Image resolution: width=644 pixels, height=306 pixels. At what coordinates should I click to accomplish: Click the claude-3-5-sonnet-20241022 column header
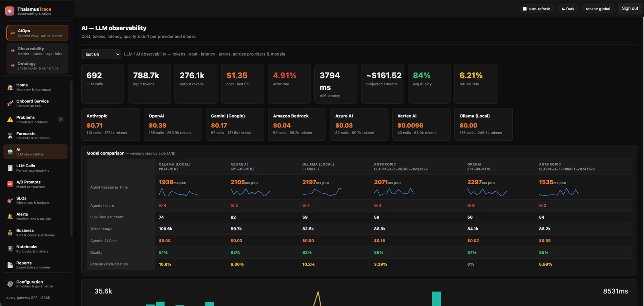click(567, 167)
